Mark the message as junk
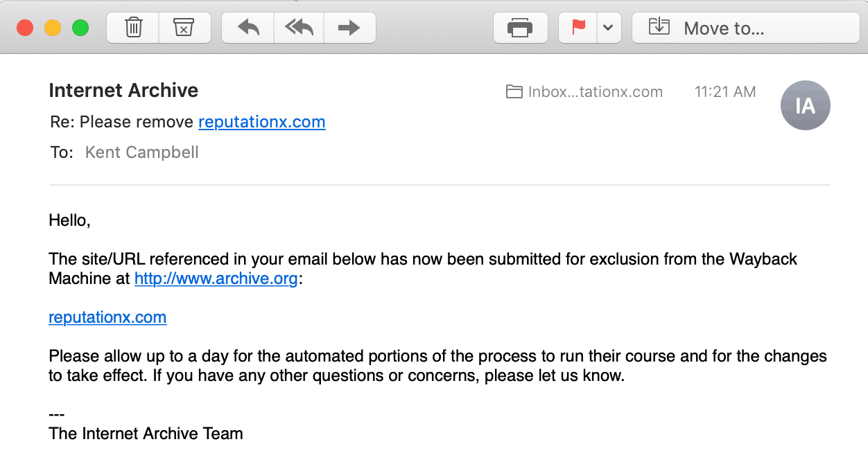868x471 pixels. (x=184, y=27)
